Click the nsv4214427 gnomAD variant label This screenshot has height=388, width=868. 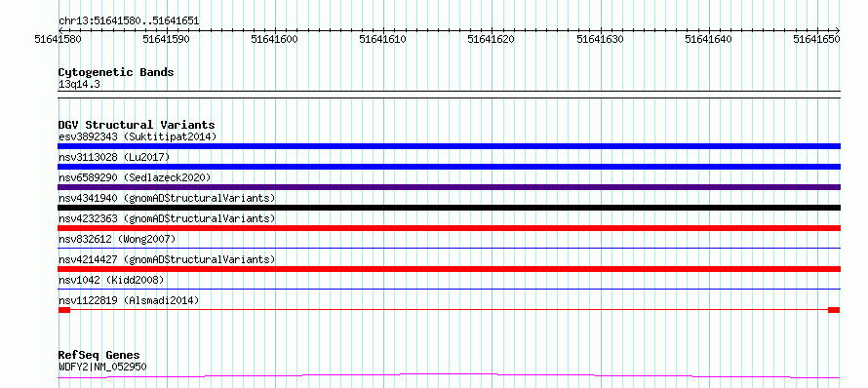[167, 259]
